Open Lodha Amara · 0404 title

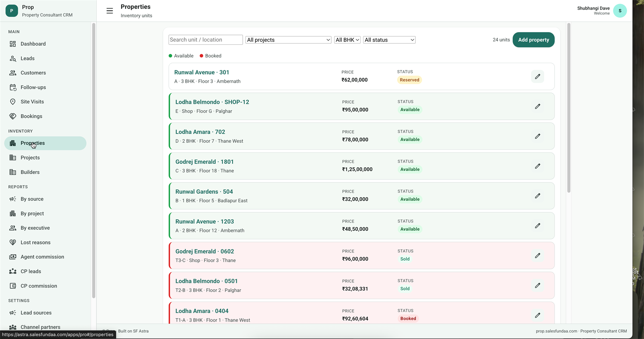click(202, 311)
